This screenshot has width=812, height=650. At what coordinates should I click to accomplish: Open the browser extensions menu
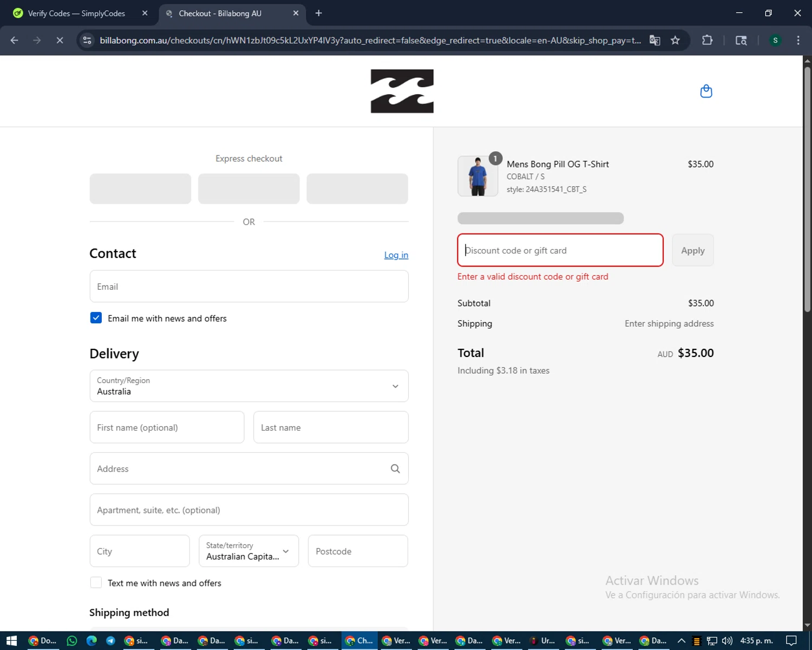click(x=707, y=40)
